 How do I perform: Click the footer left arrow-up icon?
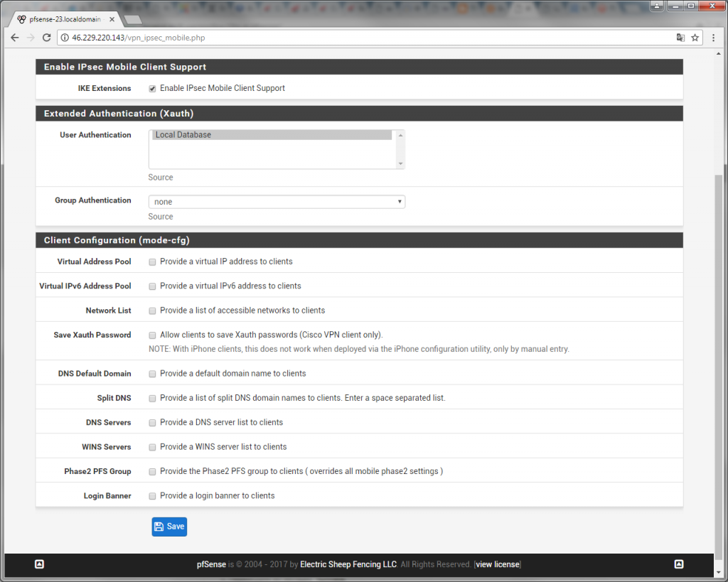(40, 564)
